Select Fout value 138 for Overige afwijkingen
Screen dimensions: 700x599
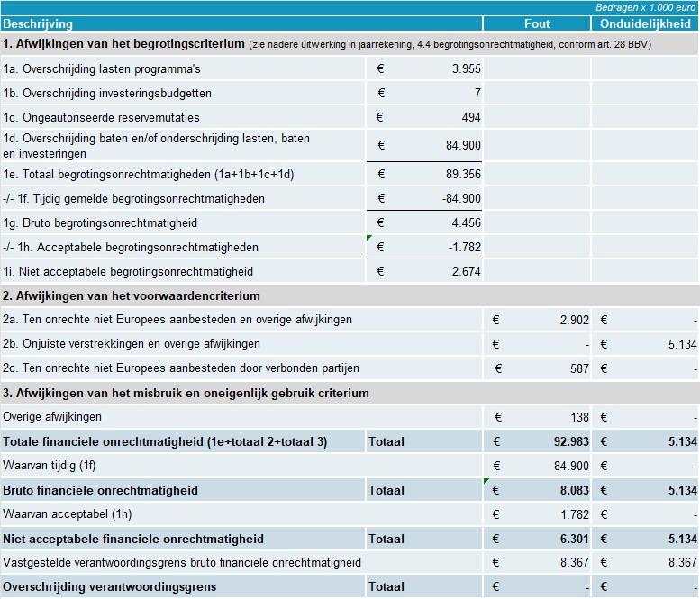point(579,417)
